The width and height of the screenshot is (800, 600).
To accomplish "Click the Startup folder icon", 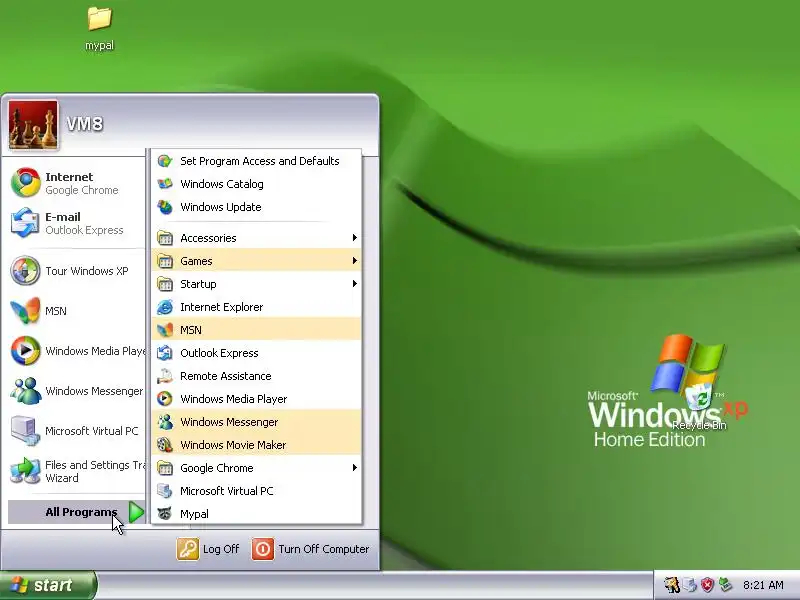I will [x=165, y=284].
